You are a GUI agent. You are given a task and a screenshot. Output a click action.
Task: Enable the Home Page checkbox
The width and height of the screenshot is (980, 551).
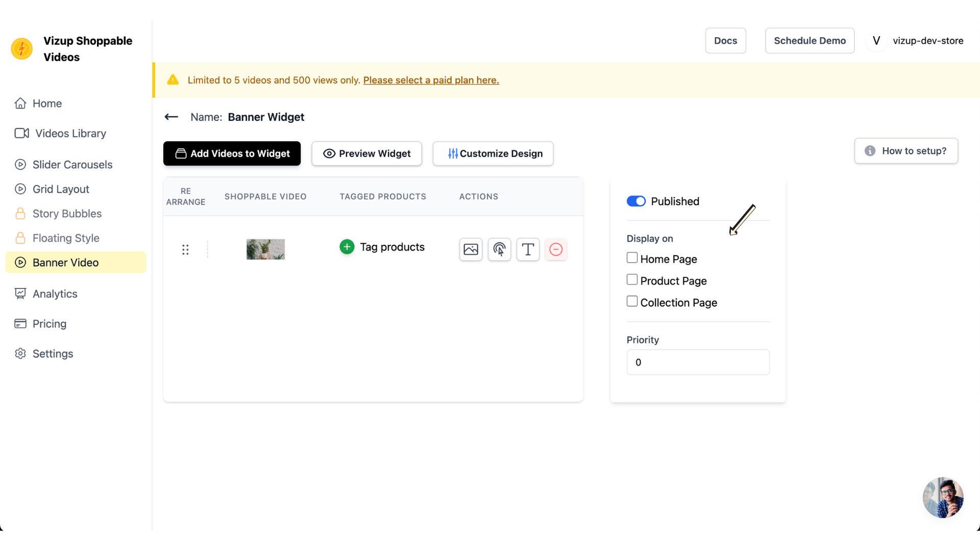tap(631, 258)
